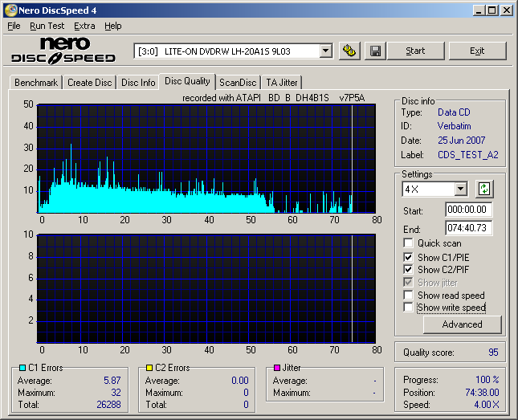Click the disc date 25 Jun 2007
Screen dimensions: 518x420
tap(462, 141)
